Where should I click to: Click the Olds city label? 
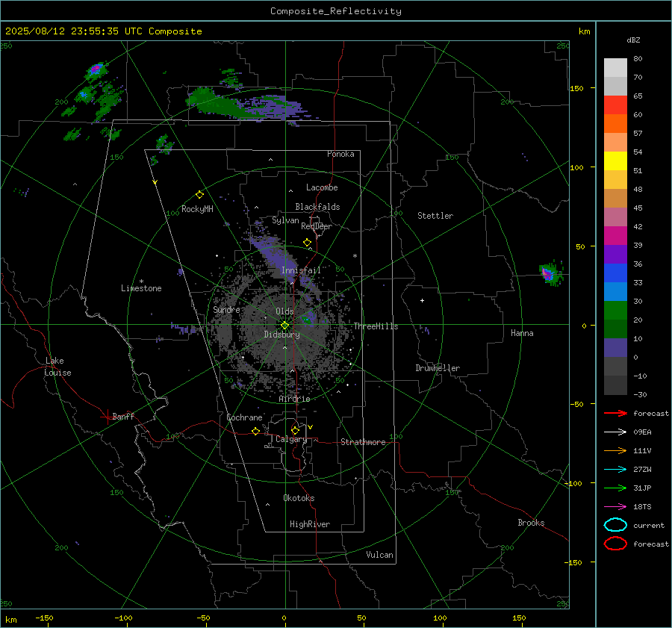pos(284,311)
